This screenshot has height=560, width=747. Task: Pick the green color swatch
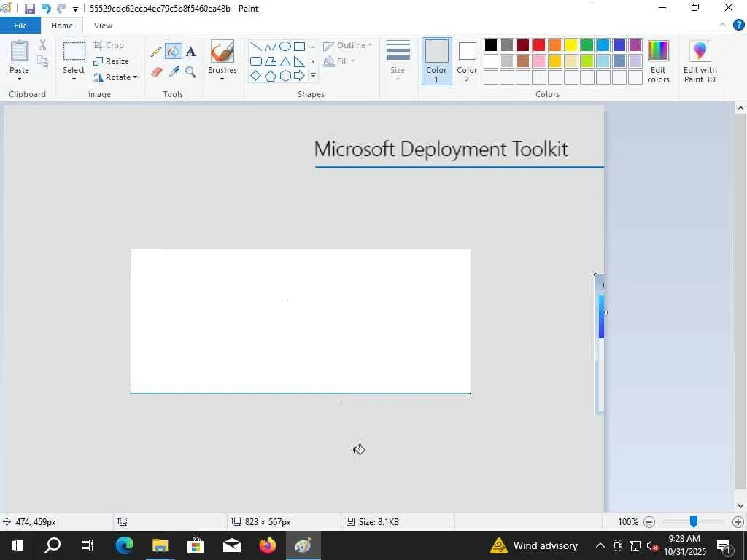coord(587,45)
